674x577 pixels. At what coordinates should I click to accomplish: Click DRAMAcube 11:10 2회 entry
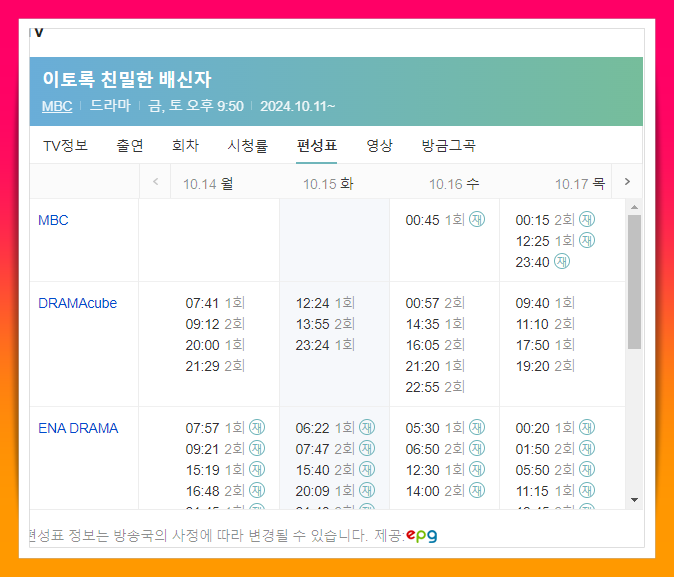point(545,324)
